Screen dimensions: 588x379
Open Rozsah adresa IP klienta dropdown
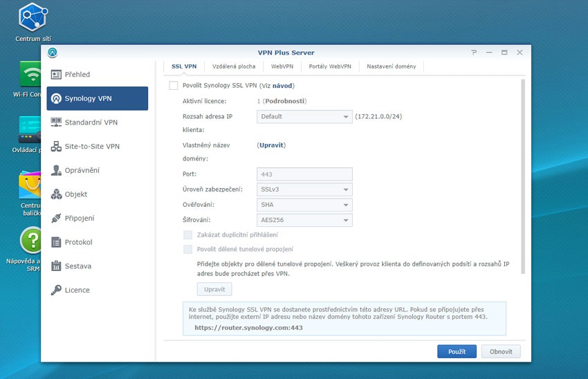pos(304,117)
